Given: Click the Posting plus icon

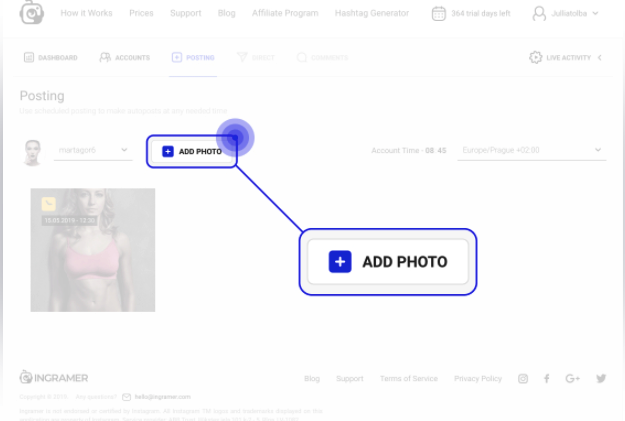Looking at the screenshot, I should click(177, 57).
